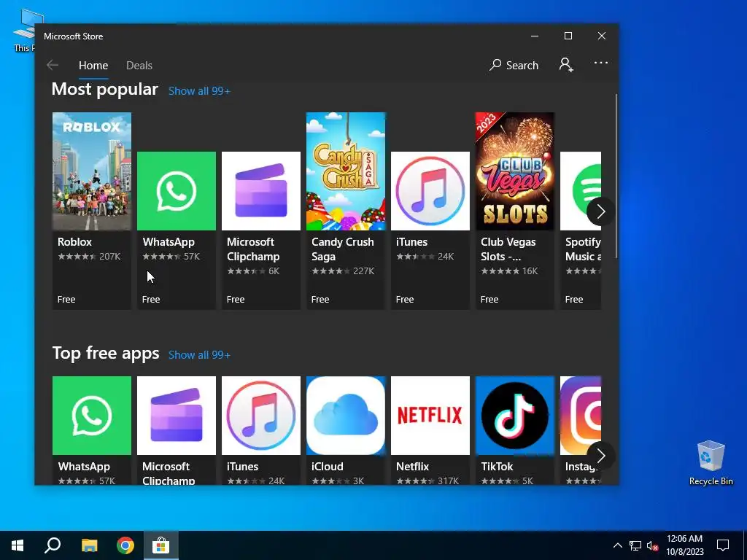Image resolution: width=747 pixels, height=560 pixels.
Task: Open the notifications action center
Action: (x=723, y=545)
